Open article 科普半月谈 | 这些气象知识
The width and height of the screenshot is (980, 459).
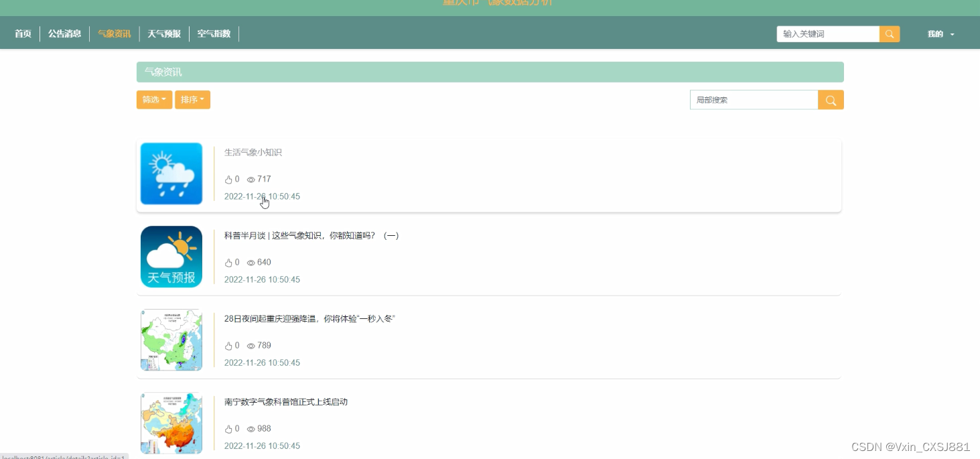pyautogui.click(x=311, y=235)
